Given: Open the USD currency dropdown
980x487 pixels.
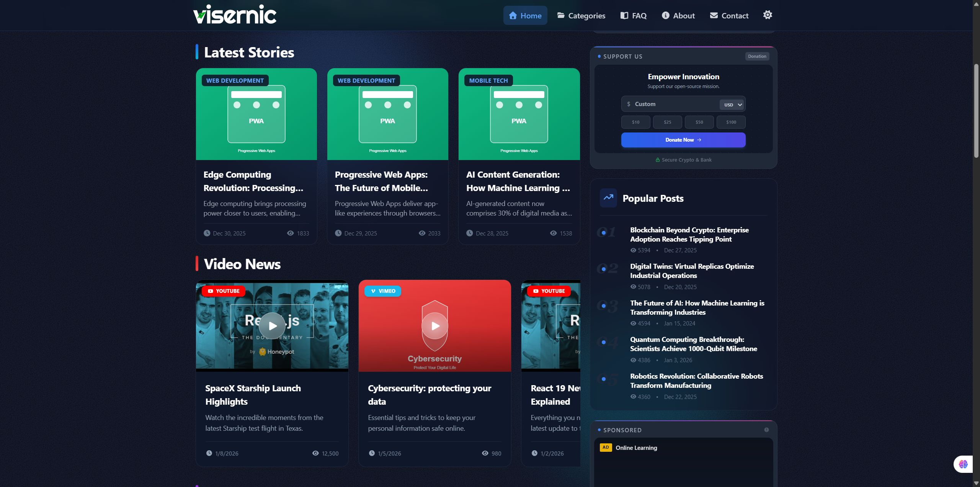Looking at the screenshot, I should click(732, 105).
